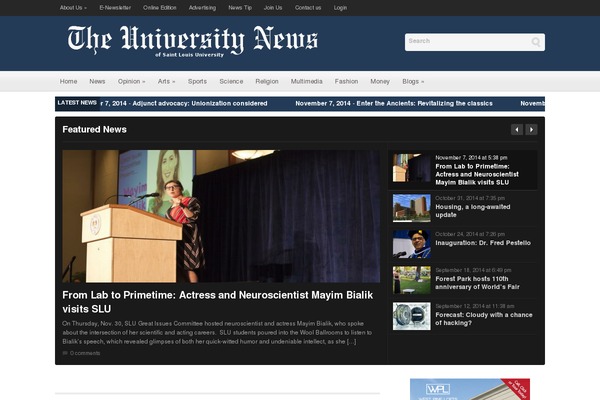This screenshot has width=600, height=400.
Task: Expand the Arts menu
Action: tap(166, 81)
